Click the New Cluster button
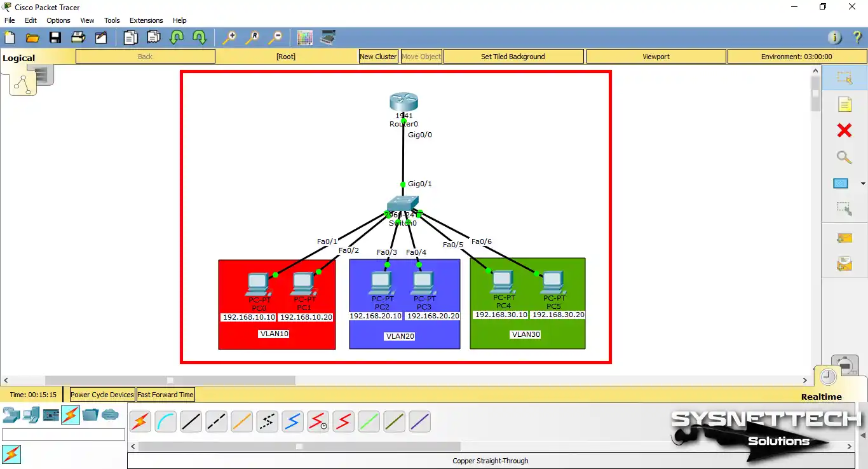Image resolution: width=868 pixels, height=469 pixels. point(378,57)
